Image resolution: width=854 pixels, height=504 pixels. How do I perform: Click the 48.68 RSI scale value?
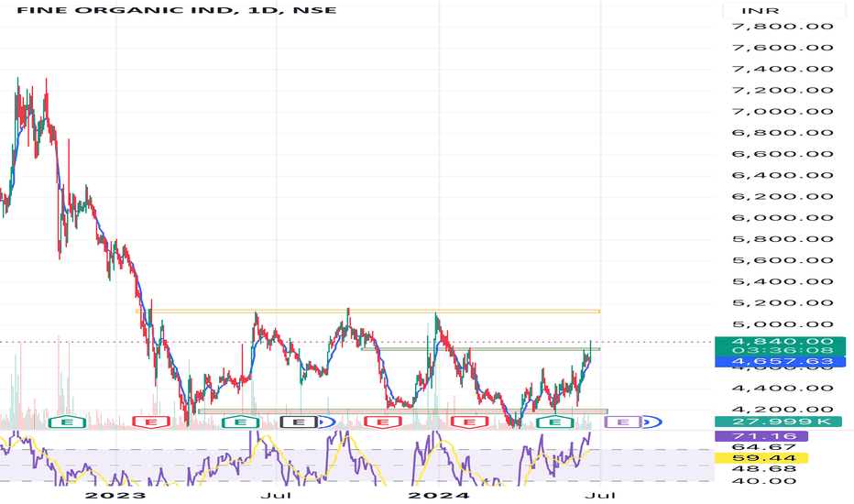pos(763,468)
